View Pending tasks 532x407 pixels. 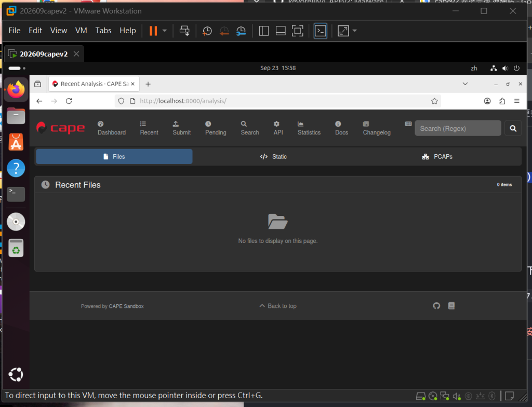pyautogui.click(x=216, y=128)
